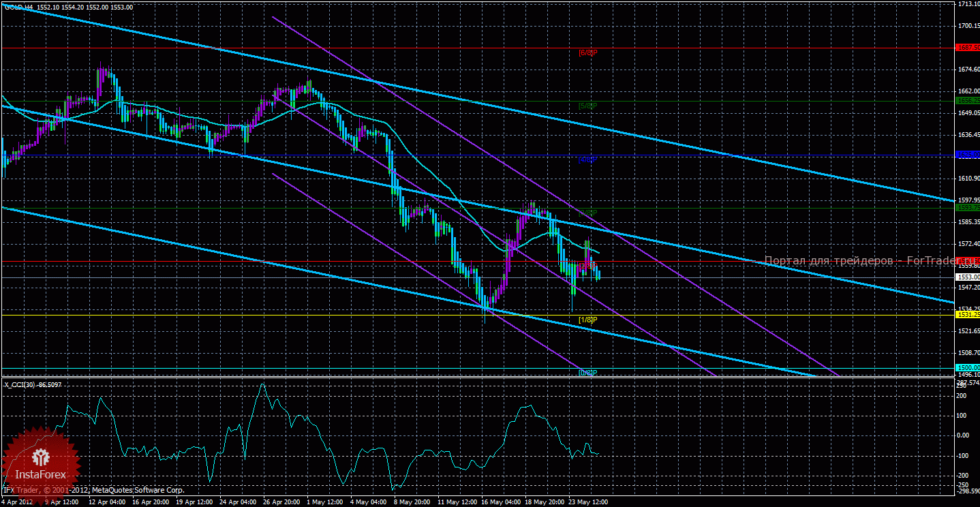This screenshot has height=507, width=980.
Task: Click 1585.35 on the price scale
Action: click(x=968, y=222)
